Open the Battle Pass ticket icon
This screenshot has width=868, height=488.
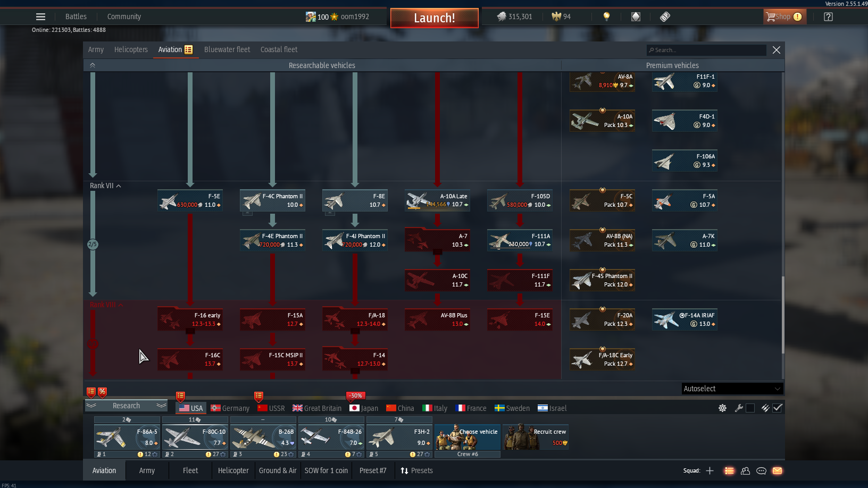pos(665,17)
